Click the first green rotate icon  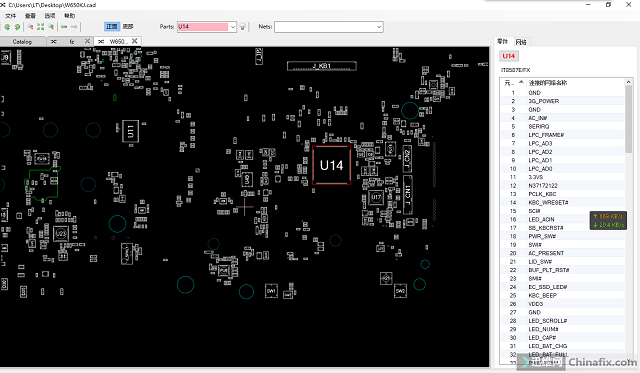click(x=7, y=27)
